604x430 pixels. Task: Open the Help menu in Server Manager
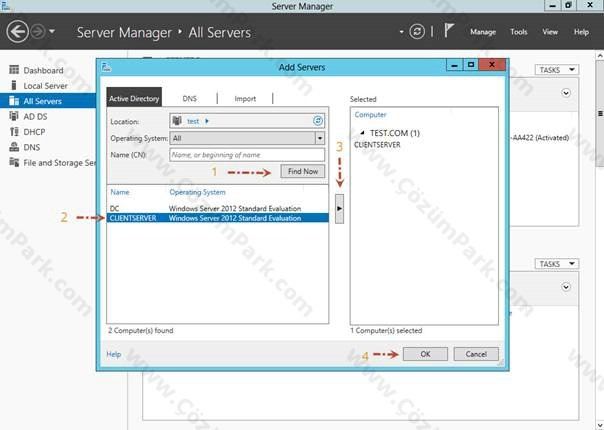coord(581,32)
